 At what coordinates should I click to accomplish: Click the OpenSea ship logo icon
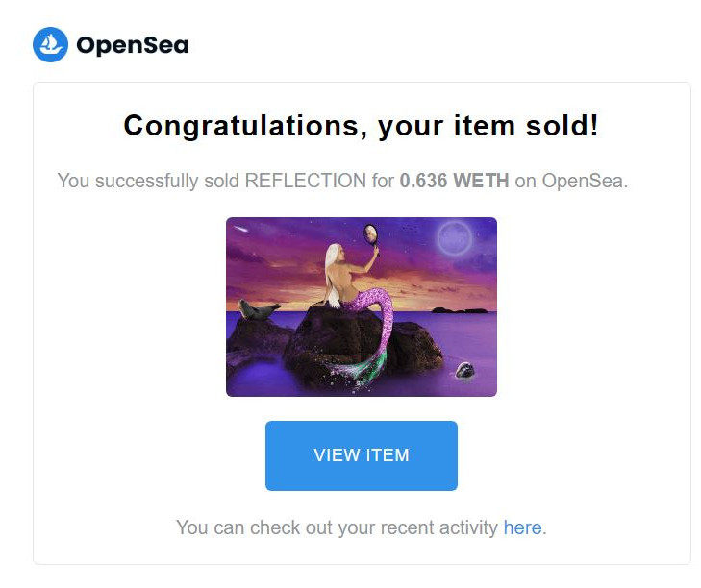(x=50, y=44)
